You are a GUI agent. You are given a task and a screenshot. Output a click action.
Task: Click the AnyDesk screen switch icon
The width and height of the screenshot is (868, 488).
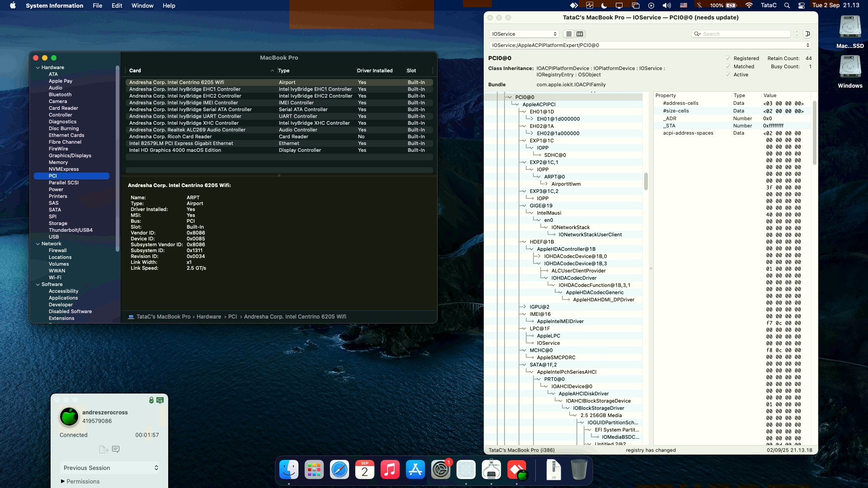[x=160, y=400]
